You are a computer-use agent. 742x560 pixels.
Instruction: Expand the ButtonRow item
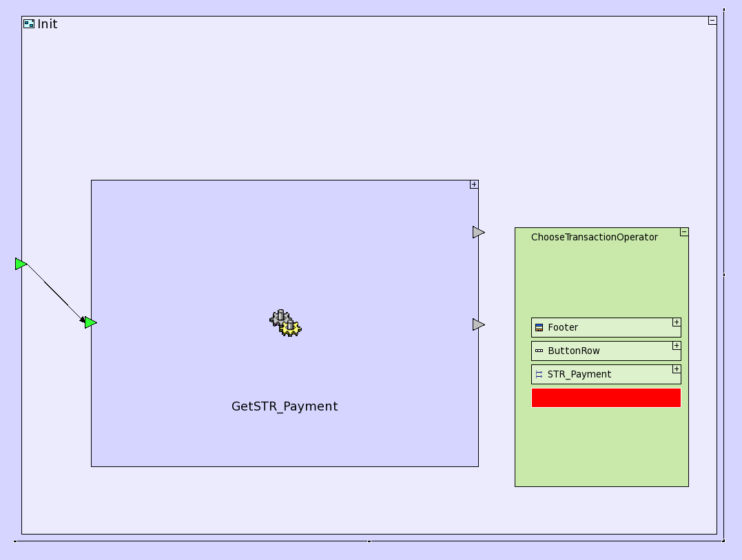[677, 346]
